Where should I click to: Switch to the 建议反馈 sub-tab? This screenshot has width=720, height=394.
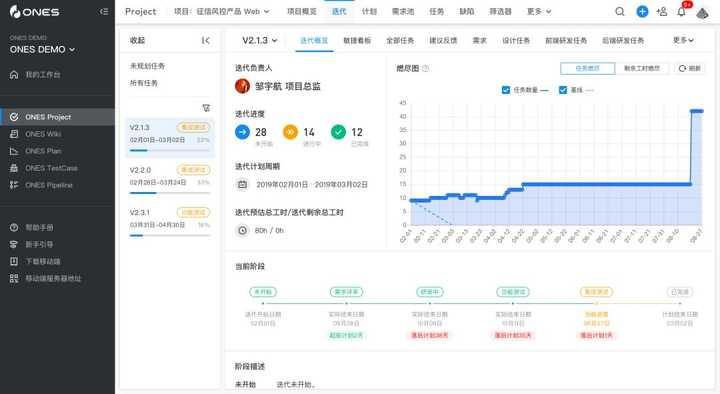point(443,40)
